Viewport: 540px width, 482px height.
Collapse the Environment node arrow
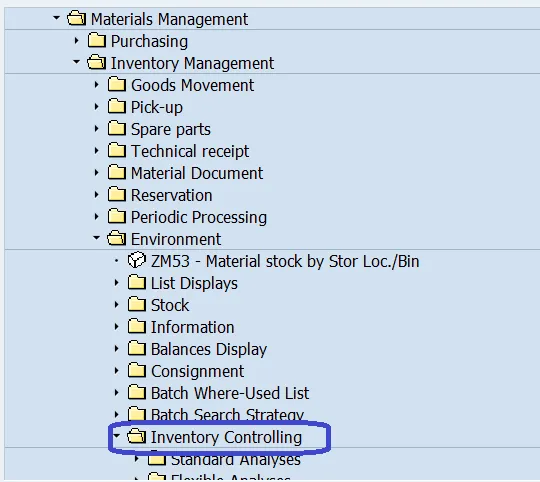96,238
